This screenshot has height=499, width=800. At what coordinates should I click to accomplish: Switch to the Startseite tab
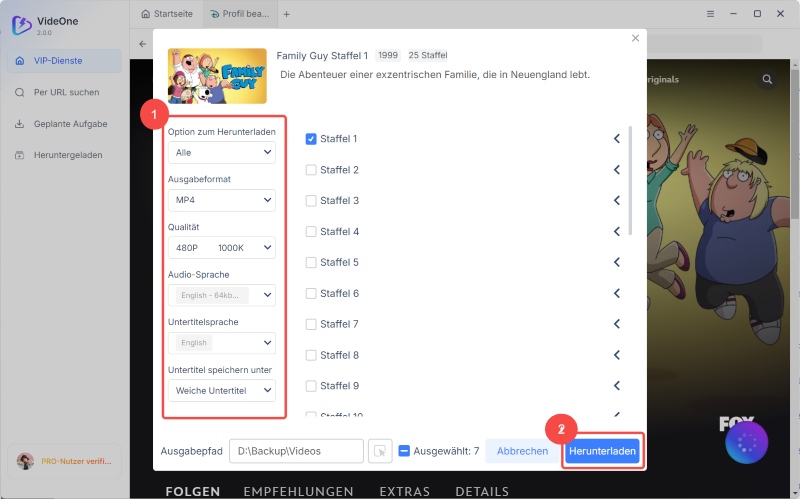point(167,14)
